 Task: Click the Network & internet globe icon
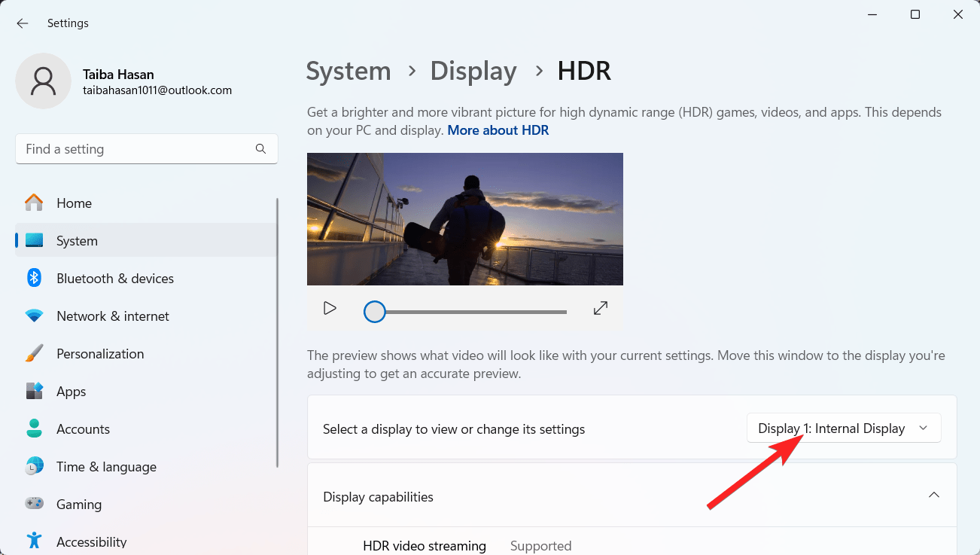tap(34, 316)
